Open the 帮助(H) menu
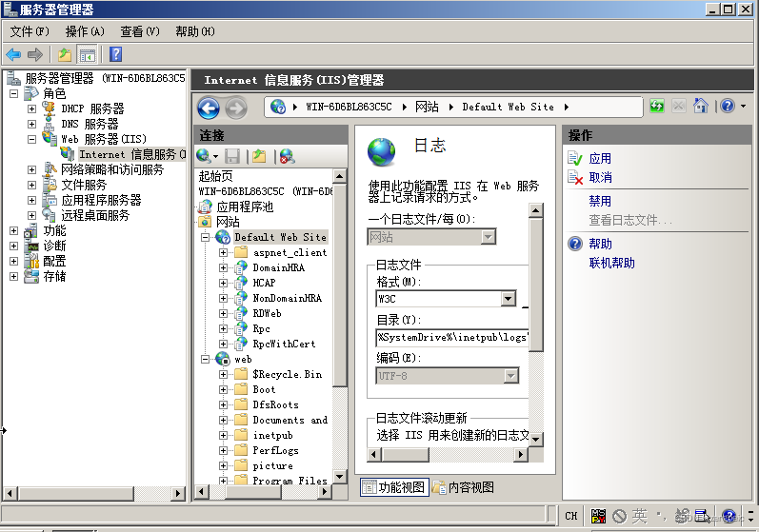The height and width of the screenshot is (532, 759). point(195,31)
